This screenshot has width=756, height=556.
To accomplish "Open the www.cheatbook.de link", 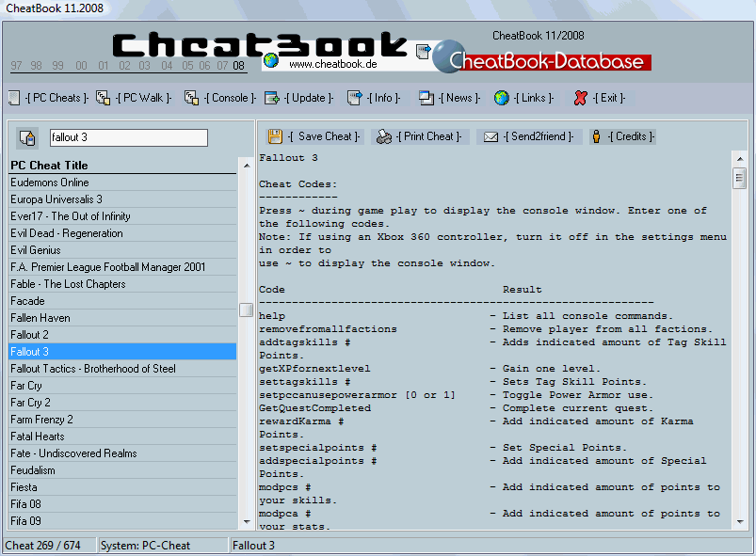I will tap(332, 64).
